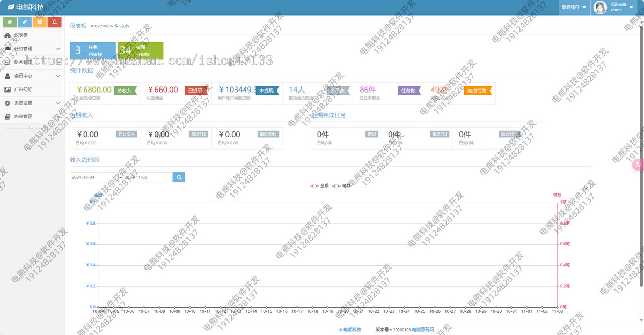This screenshot has width=644, height=335.
Task: Click the gray 会员数 badge
Action: pos(338,91)
